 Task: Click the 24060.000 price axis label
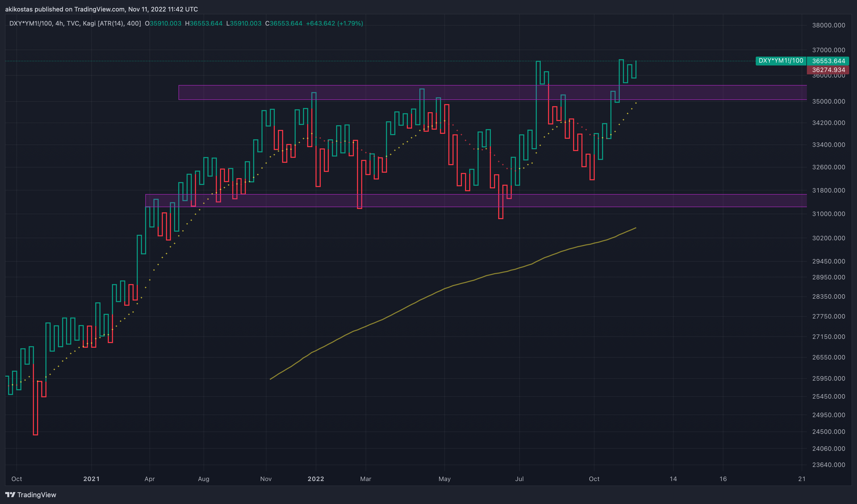pos(829,449)
